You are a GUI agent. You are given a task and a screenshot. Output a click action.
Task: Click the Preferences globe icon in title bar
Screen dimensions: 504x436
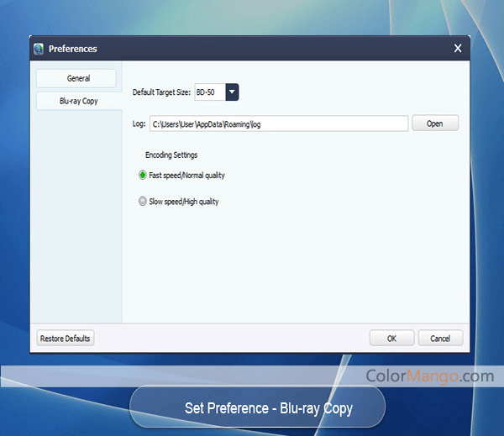[x=39, y=49]
